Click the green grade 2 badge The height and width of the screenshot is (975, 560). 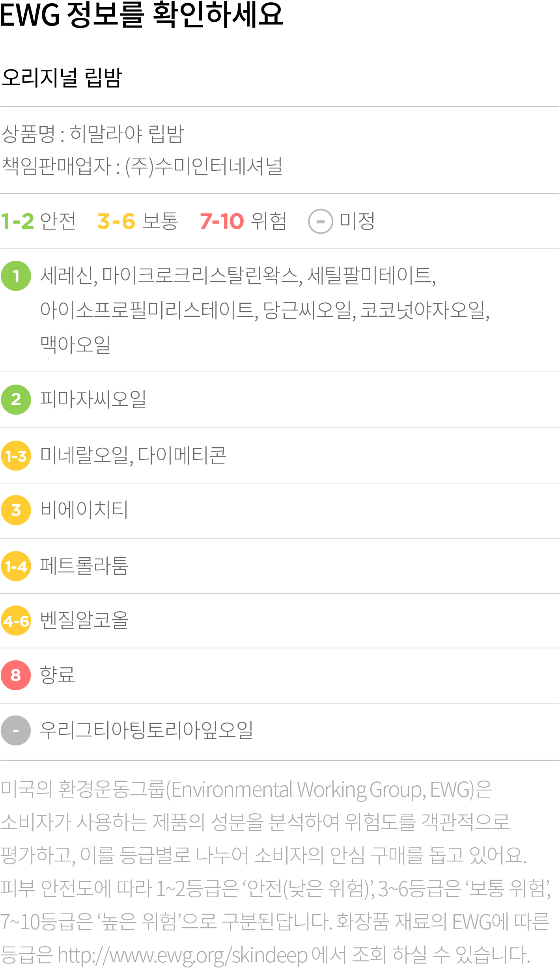tap(16, 400)
